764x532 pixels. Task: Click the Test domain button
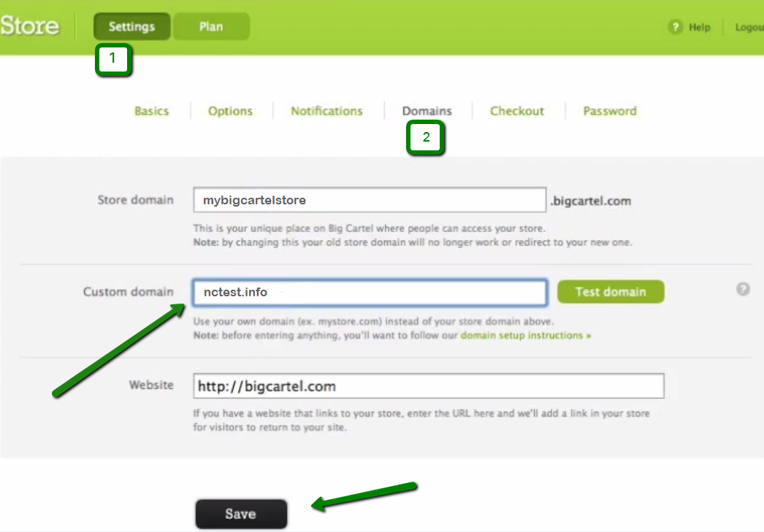611,292
